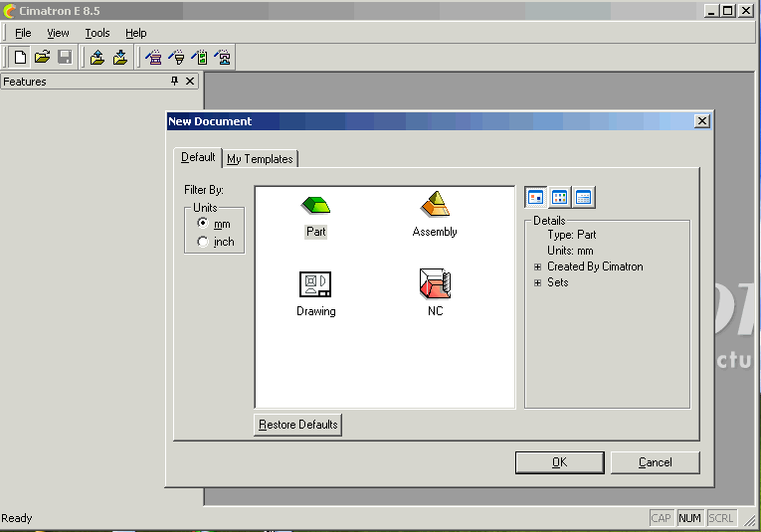Viewport: 761px width, 532px height.
Task: Click the fourth utility toolbar icon
Action: pyautogui.click(x=223, y=58)
